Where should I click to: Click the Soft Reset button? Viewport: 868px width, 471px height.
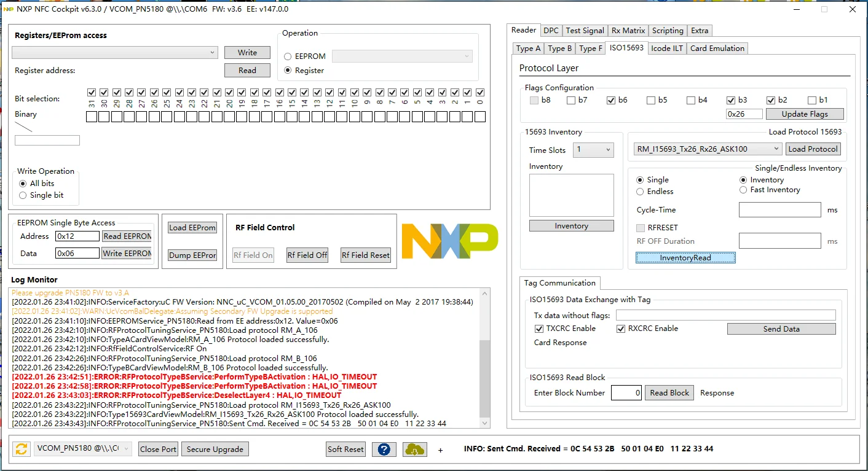coord(345,450)
